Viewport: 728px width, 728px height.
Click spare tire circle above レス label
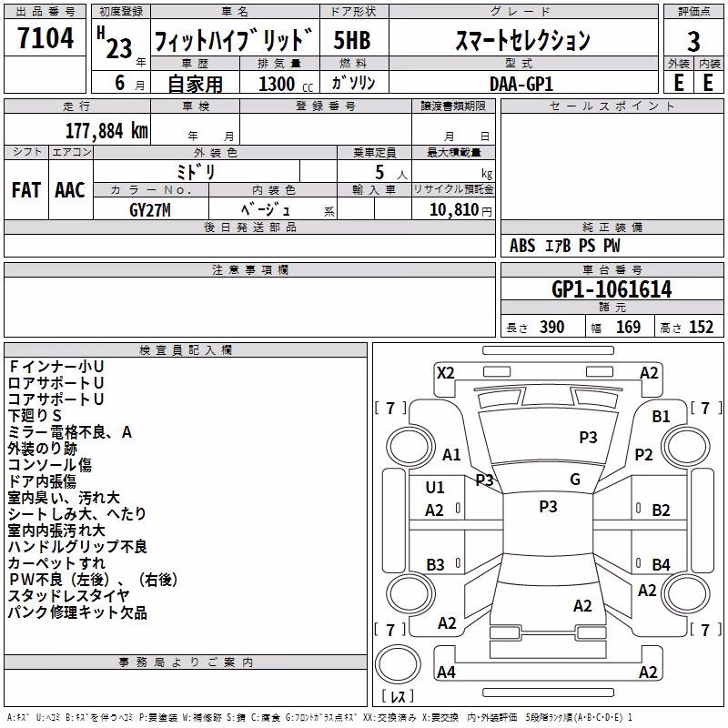(398, 664)
